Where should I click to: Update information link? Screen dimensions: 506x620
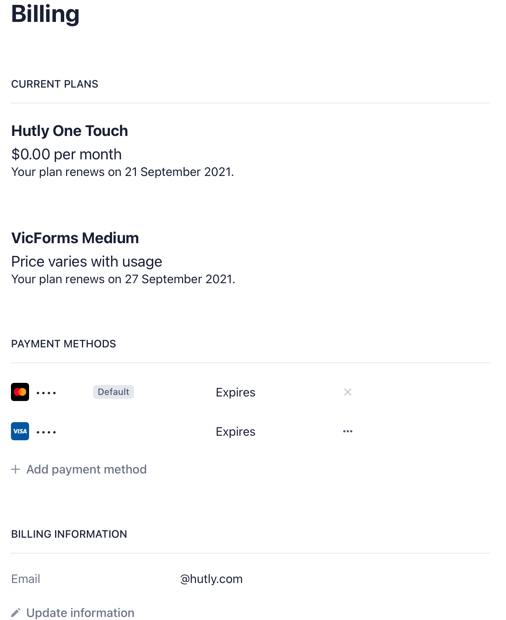[73, 613]
